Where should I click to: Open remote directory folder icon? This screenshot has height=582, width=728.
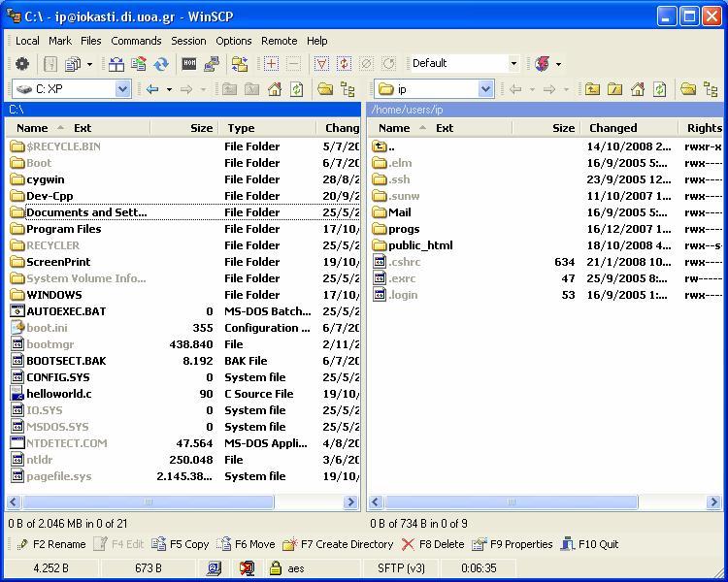(x=688, y=88)
